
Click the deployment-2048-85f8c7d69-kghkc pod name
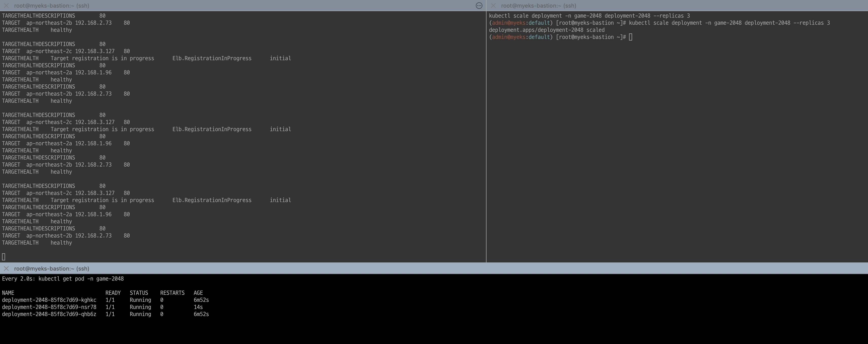49,300
